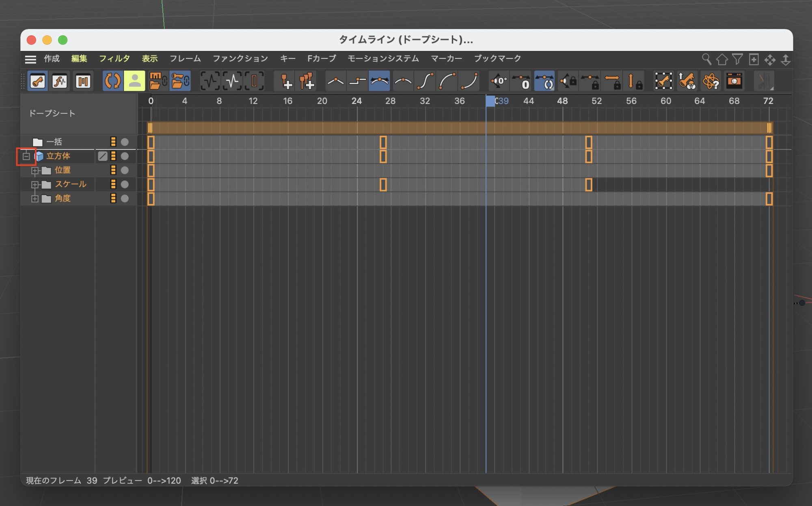Open the ブックマーク menu

click(497, 58)
